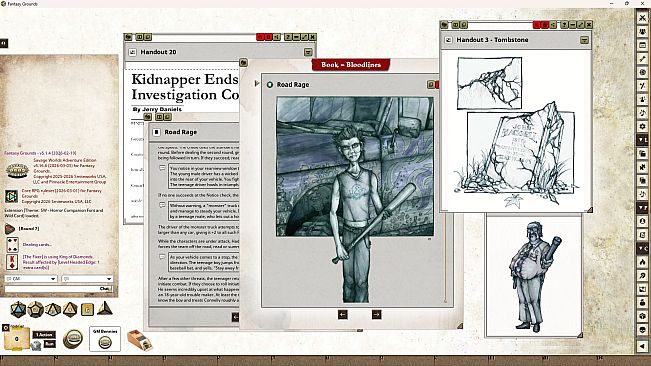Click the icon at the Road Rage header's right
Image resolution: width=651 pixels, height=366 pixels.
431,85
